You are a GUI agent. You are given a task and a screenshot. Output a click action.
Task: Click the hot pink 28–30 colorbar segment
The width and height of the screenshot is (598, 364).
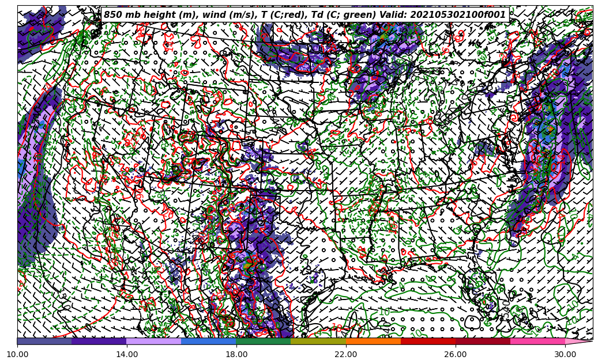538,341
